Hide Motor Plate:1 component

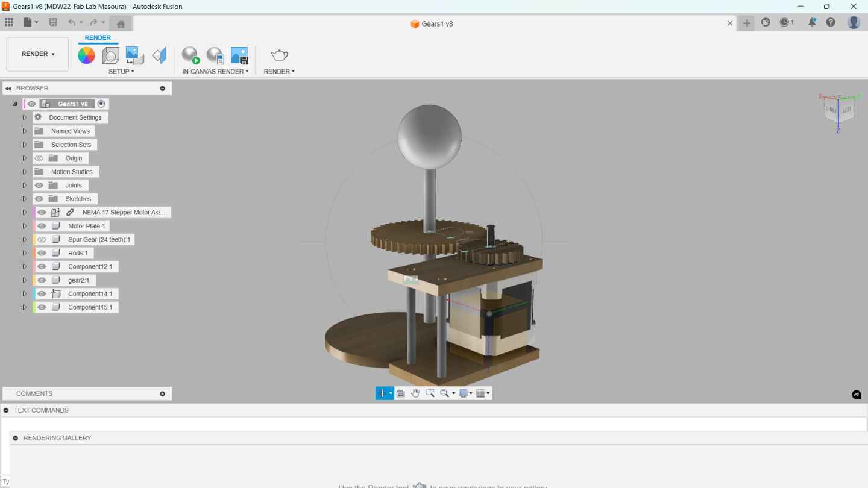[x=42, y=226]
